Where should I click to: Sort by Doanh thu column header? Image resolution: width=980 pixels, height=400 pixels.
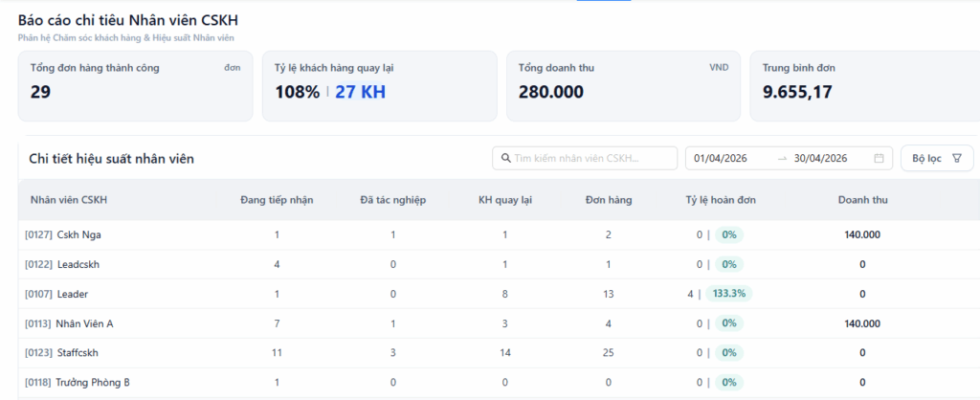pyautogui.click(x=862, y=200)
